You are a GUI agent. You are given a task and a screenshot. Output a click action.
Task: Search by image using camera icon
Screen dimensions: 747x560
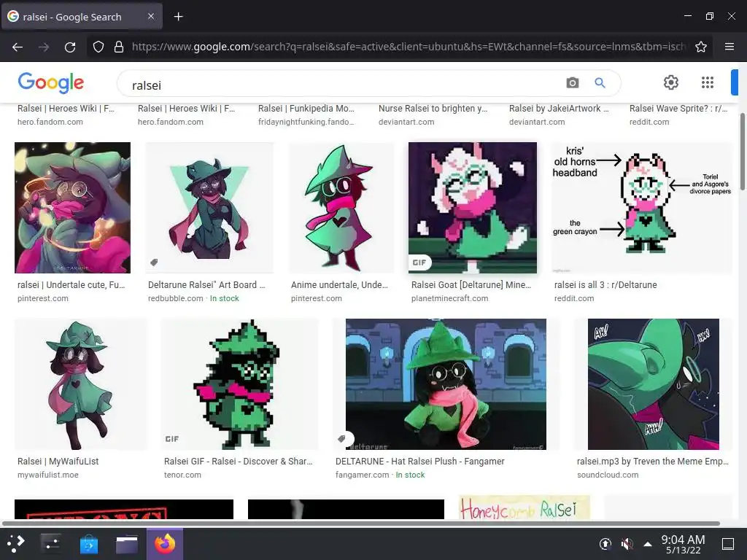pos(573,83)
